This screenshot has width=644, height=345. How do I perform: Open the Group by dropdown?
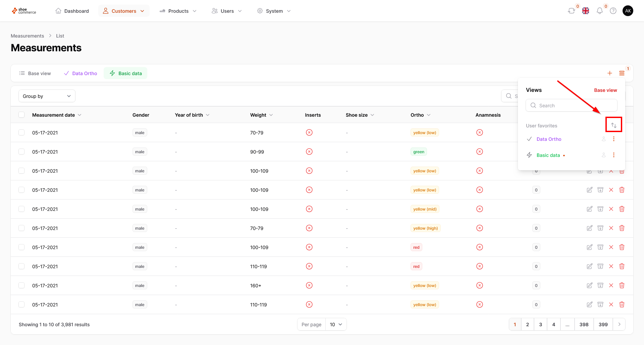[47, 96]
